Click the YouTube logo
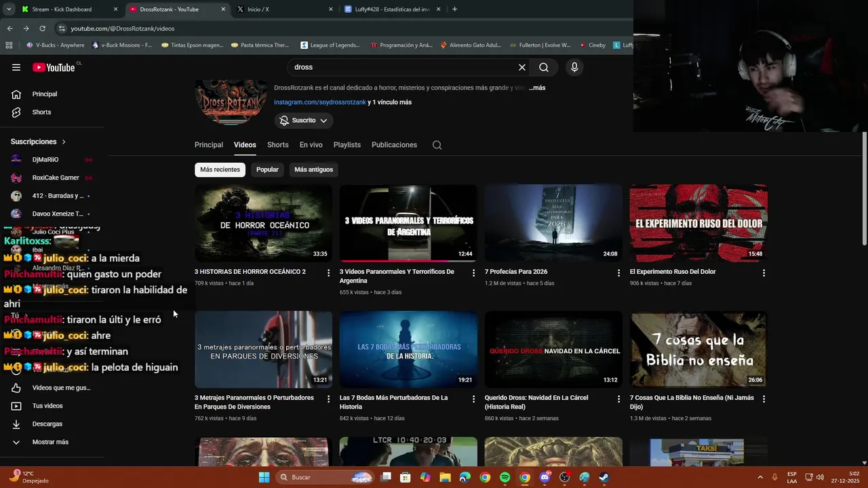The width and height of the screenshot is (868, 488). coord(54,67)
